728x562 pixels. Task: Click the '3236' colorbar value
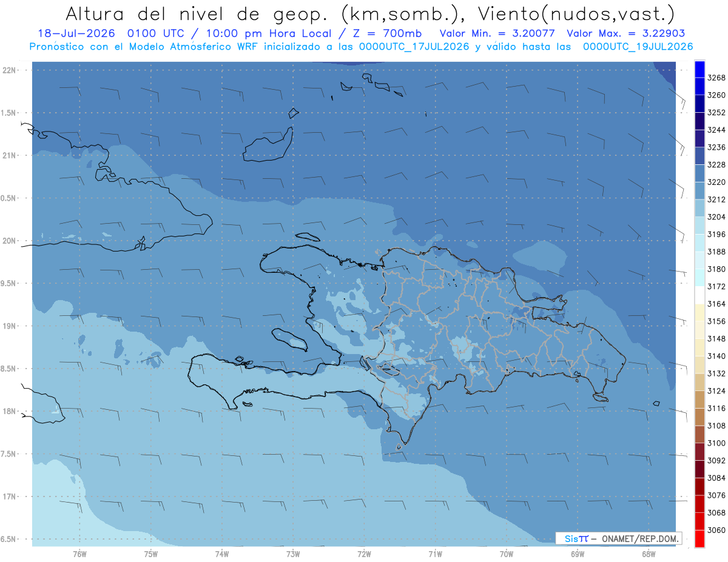tap(716, 147)
